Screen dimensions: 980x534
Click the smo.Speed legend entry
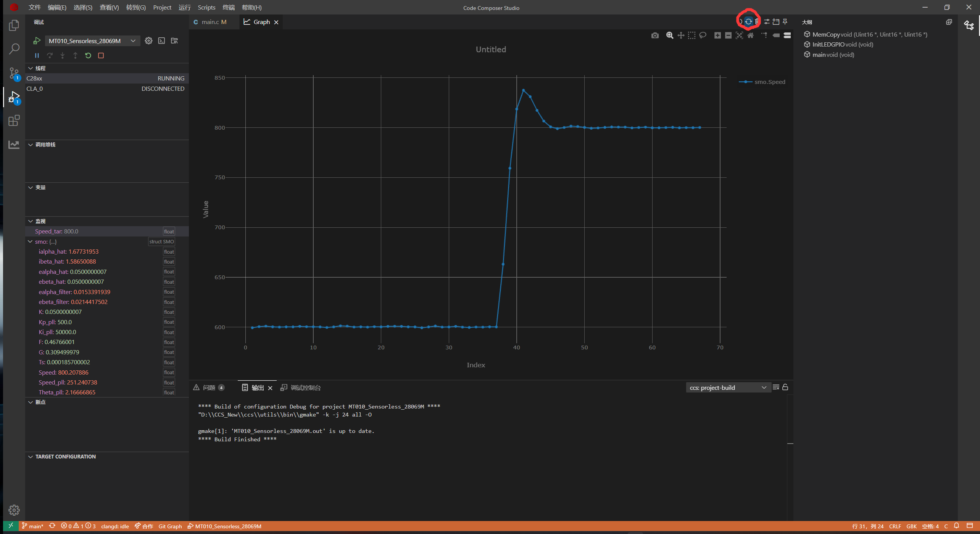[769, 82]
